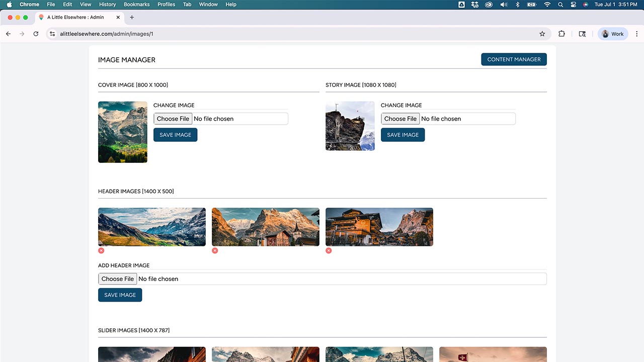This screenshot has width=644, height=362.
Task: Click the battery status icon
Action: pyautogui.click(x=531, y=5)
